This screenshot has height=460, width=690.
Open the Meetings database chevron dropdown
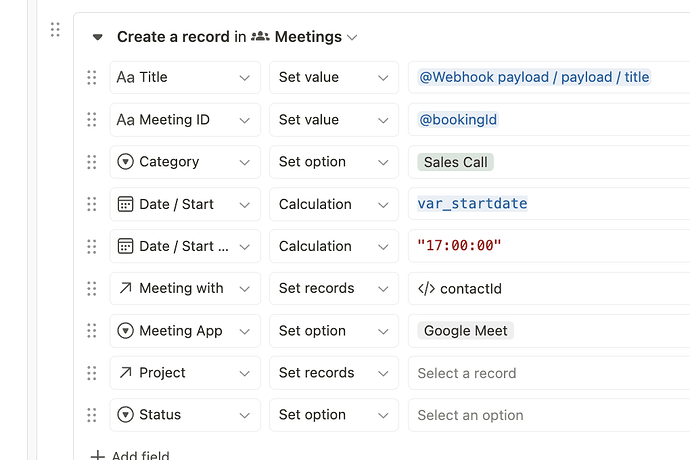[x=352, y=37]
